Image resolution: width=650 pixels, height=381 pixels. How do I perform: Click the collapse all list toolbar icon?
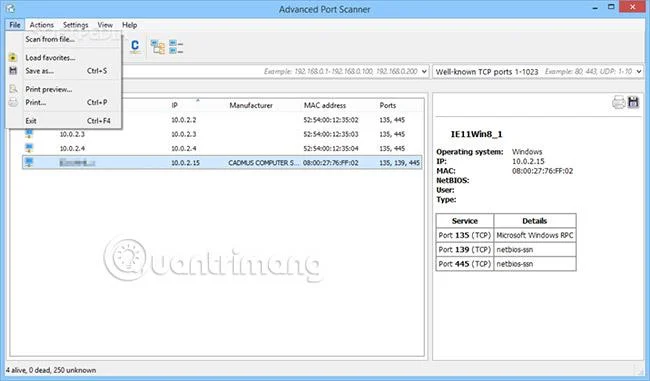[x=176, y=47]
